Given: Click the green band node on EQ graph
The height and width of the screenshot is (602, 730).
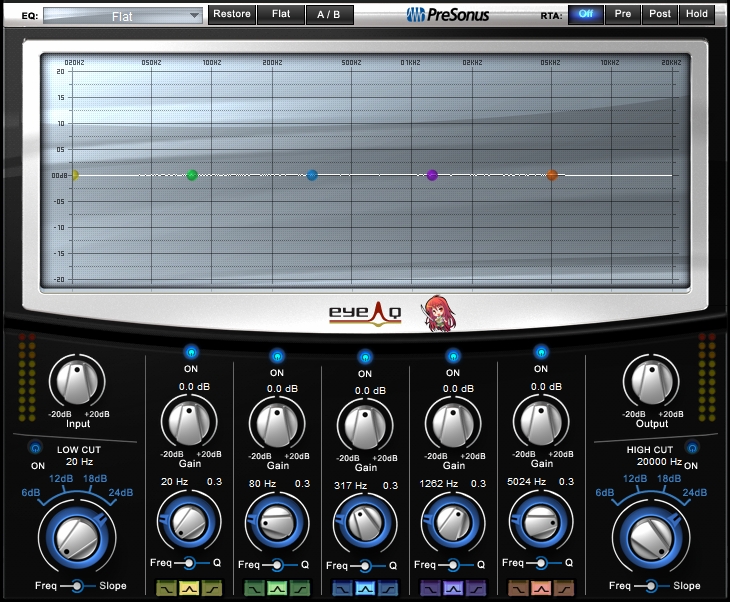Looking at the screenshot, I should [x=192, y=175].
